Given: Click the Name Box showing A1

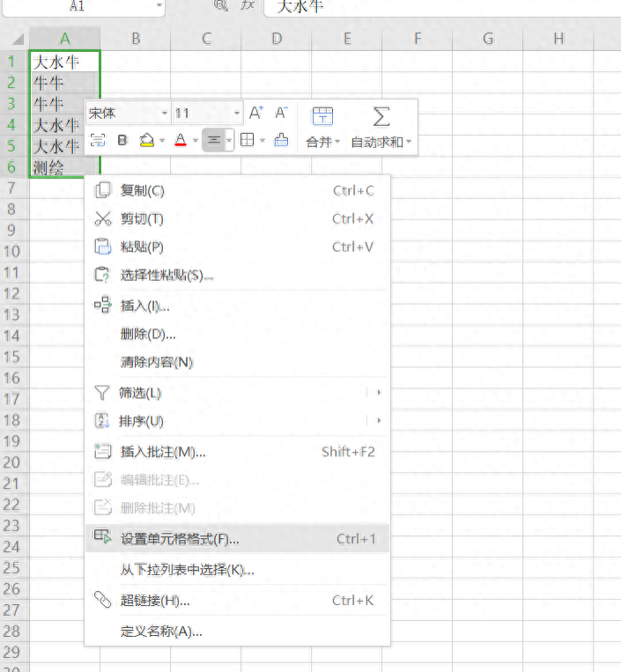Looking at the screenshot, I should coord(78,5).
